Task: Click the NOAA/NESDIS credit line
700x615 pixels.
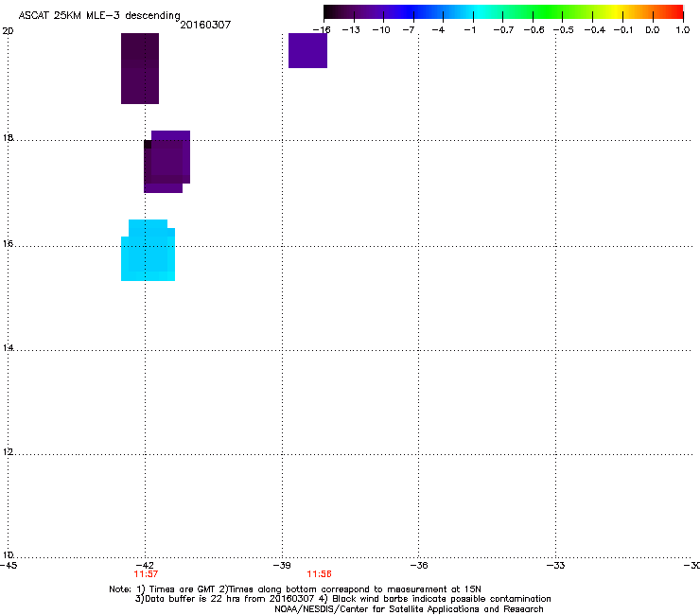Action: coord(409,609)
